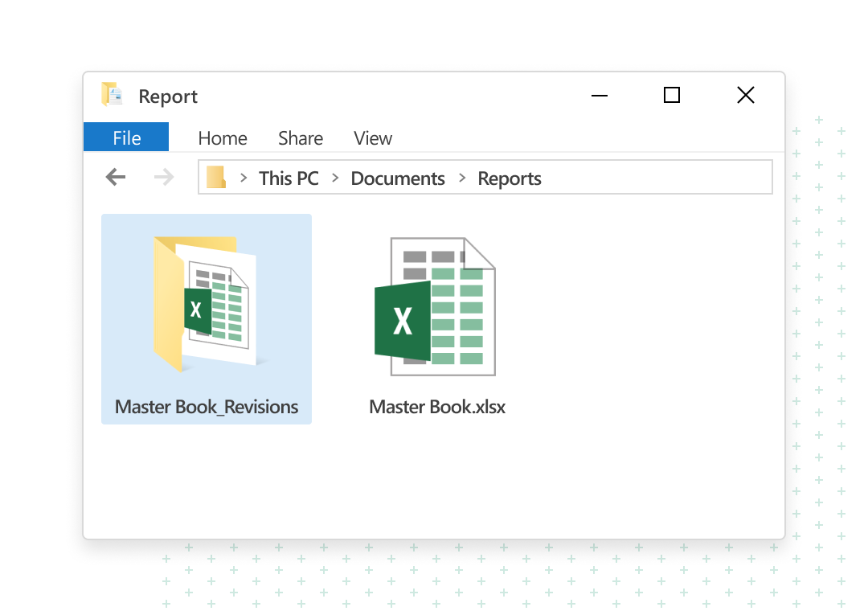Open the File menu
Screen dimensions: 868x611
126,137
